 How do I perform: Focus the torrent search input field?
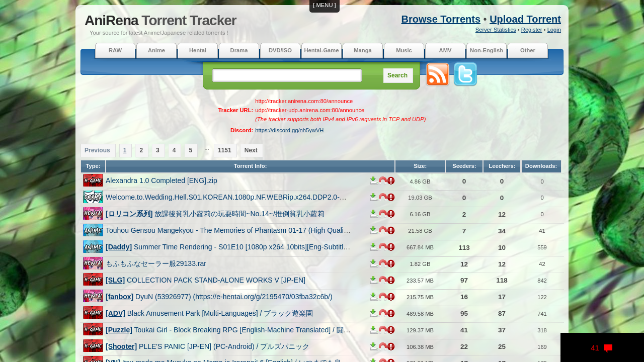(287, 75)
